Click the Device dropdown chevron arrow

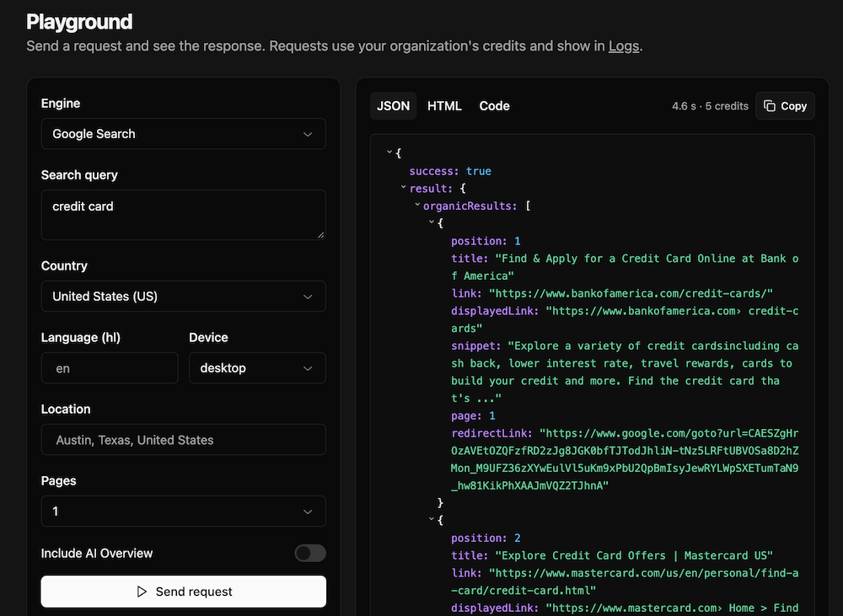(x=308, y=368)
